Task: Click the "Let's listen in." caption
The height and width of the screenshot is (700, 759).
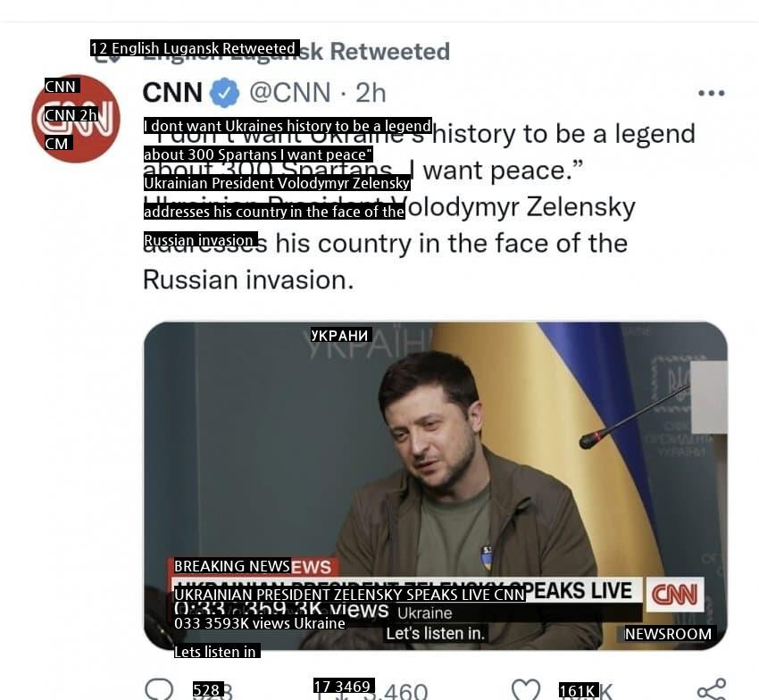Action: pos(435,634)
